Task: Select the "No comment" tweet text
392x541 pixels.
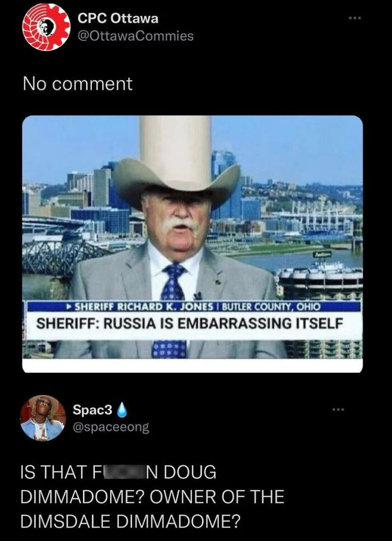Action: coord(78,84)
